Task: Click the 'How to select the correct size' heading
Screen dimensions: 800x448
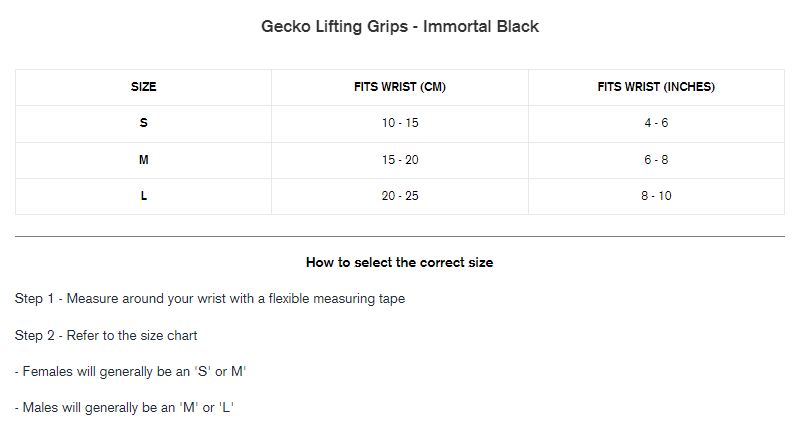Action: click(400, 263)
